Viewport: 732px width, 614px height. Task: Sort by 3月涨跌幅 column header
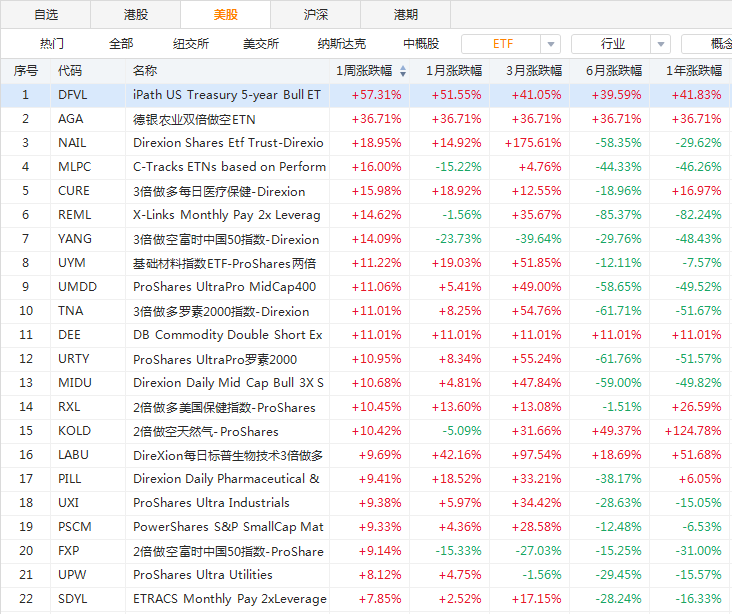tap(534, 71)
